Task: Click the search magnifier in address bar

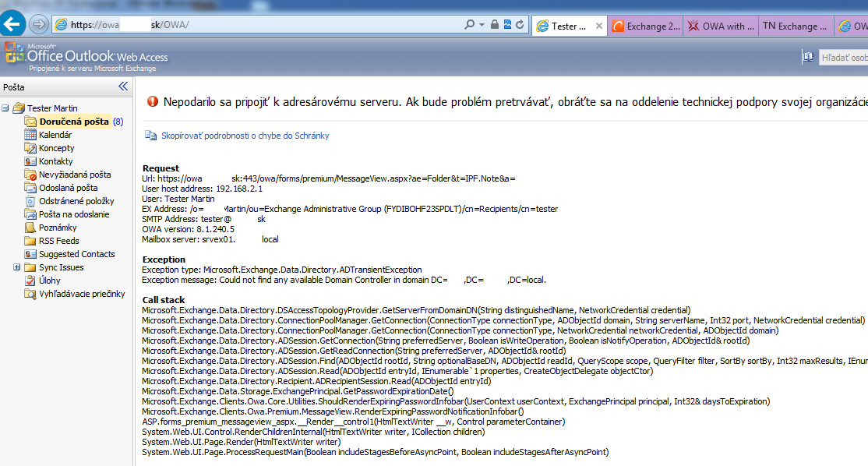Action: coord(469,25)
